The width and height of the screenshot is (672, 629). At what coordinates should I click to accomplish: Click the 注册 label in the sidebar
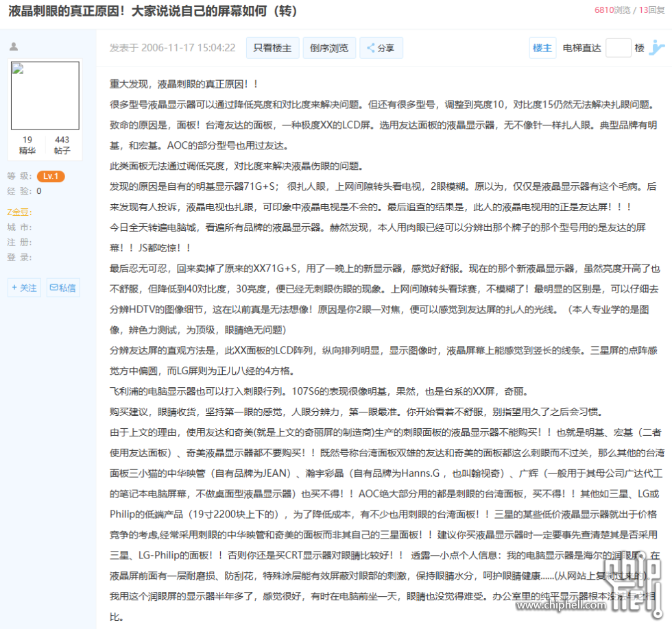tap(19, 243)
